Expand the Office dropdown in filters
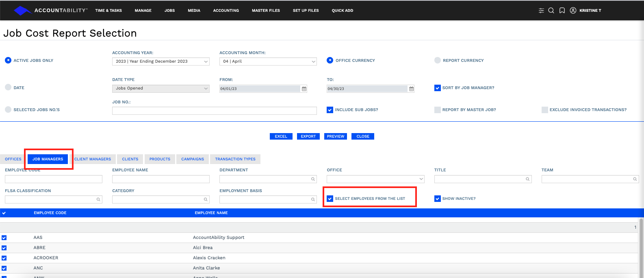 click(x=375, y=179)
